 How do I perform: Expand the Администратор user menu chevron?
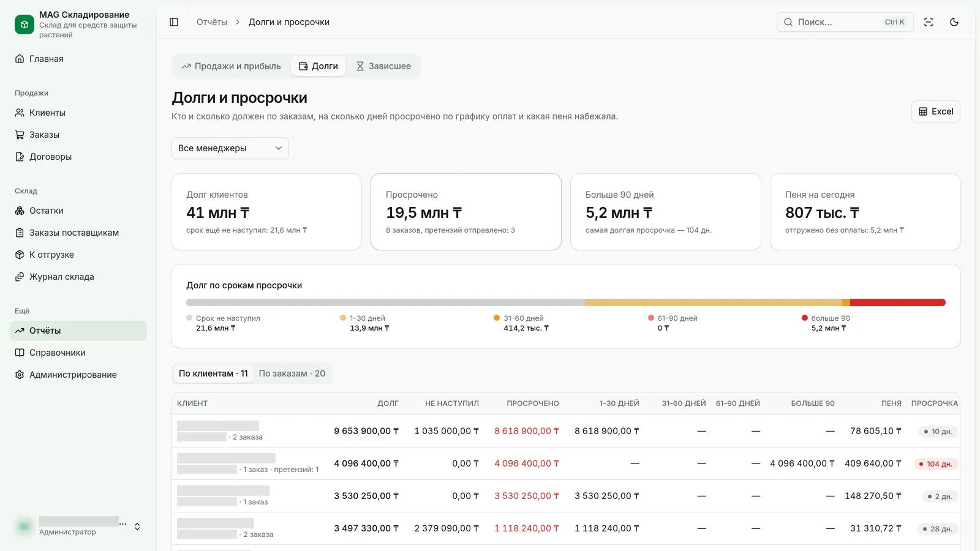[x=137, y=527]
